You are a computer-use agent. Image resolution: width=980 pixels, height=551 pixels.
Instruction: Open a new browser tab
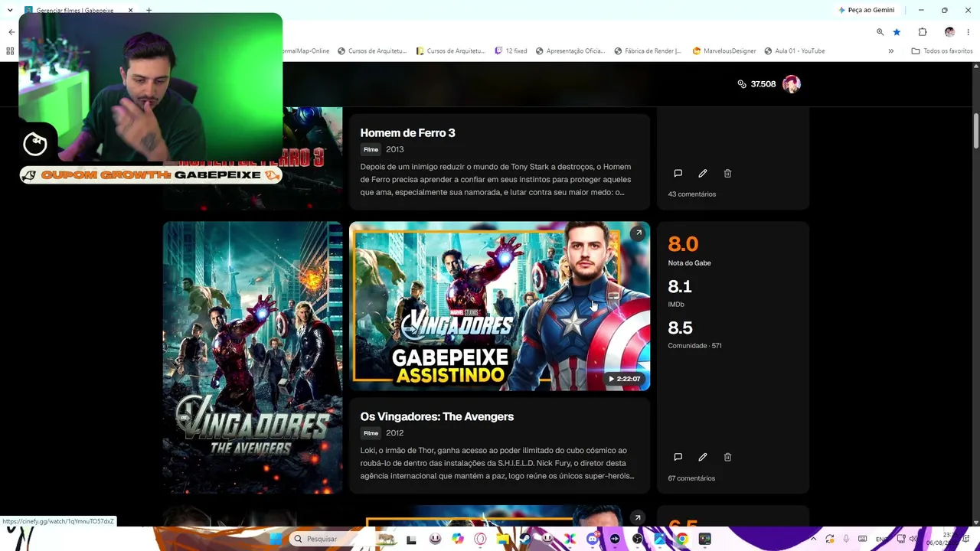click(149, 10)
